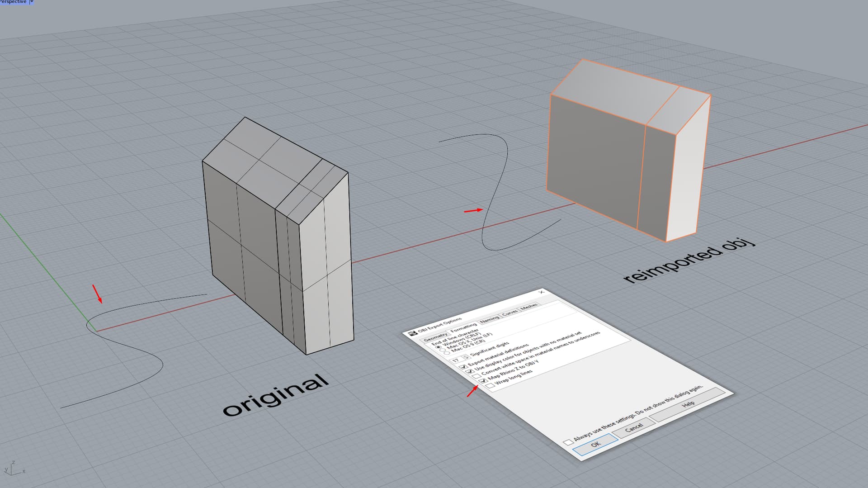Click the Perspective viewport title
Screen dimensions: 868x488
coord(14,2)
